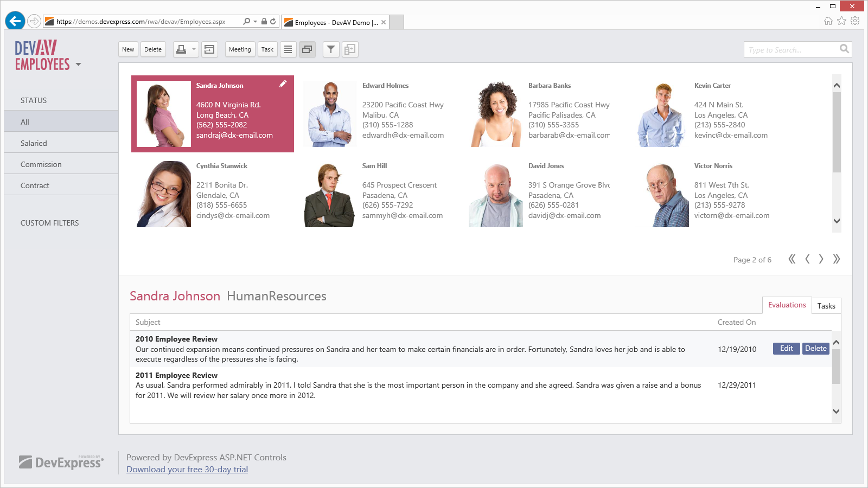Open the browser Tools gear menu

pos(855,21)
